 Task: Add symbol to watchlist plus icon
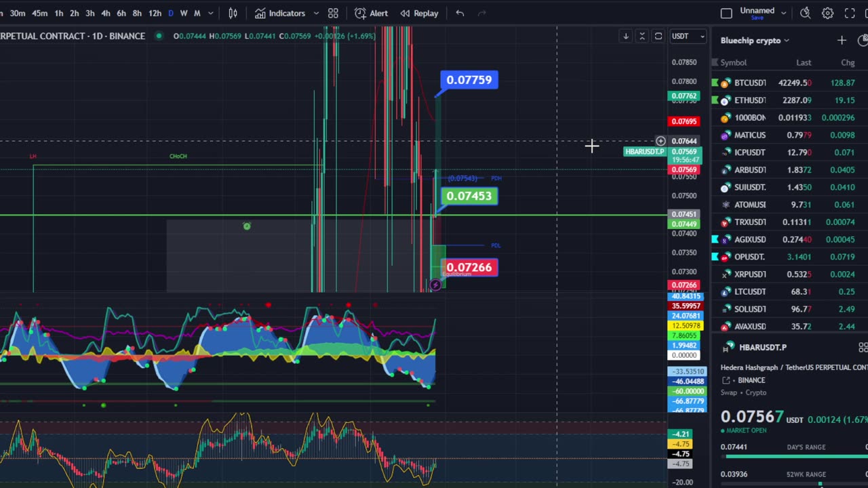pyautogui.click(x=842, y=41)
